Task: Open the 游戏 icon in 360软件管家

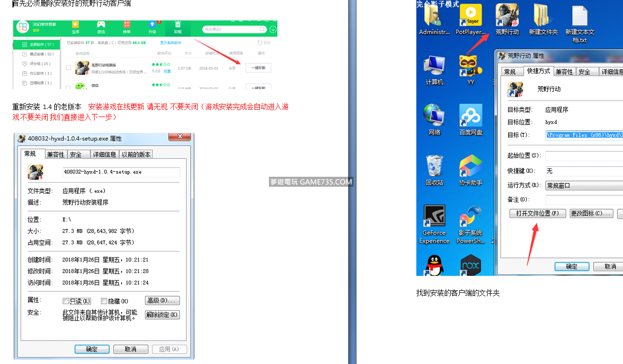Action: (x=101, y=24)
